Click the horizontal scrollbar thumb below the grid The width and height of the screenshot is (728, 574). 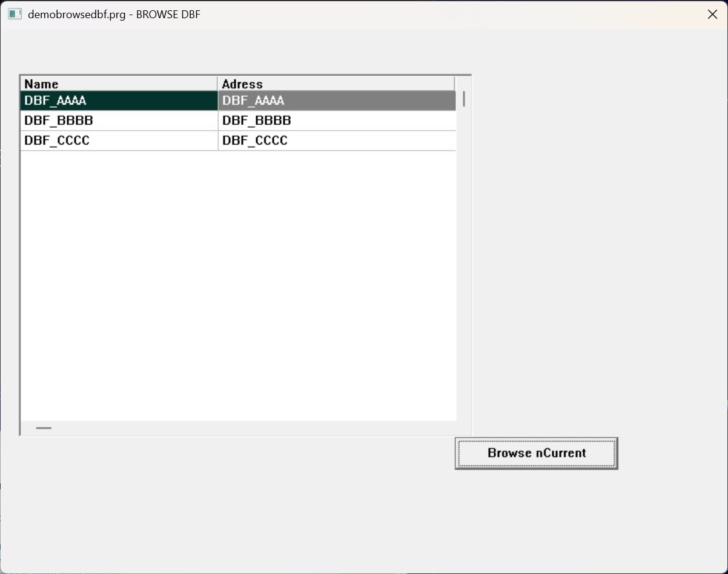click(44, 428)
